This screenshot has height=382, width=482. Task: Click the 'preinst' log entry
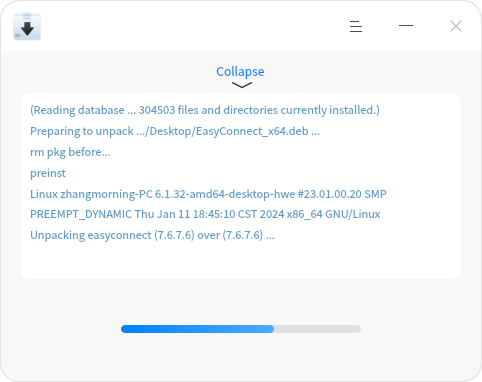coord(48,173)
